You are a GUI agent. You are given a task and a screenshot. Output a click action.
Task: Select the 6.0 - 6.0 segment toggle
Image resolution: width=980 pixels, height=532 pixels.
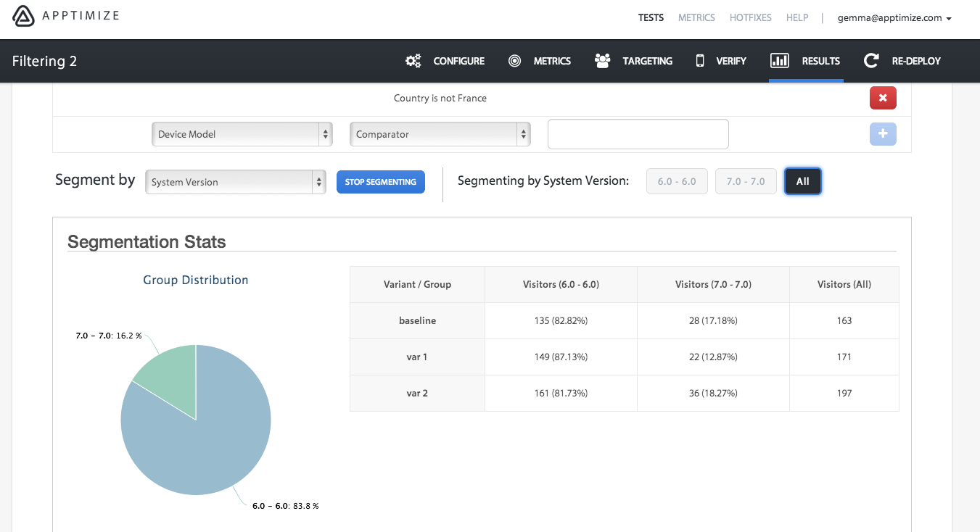point(677,181)
